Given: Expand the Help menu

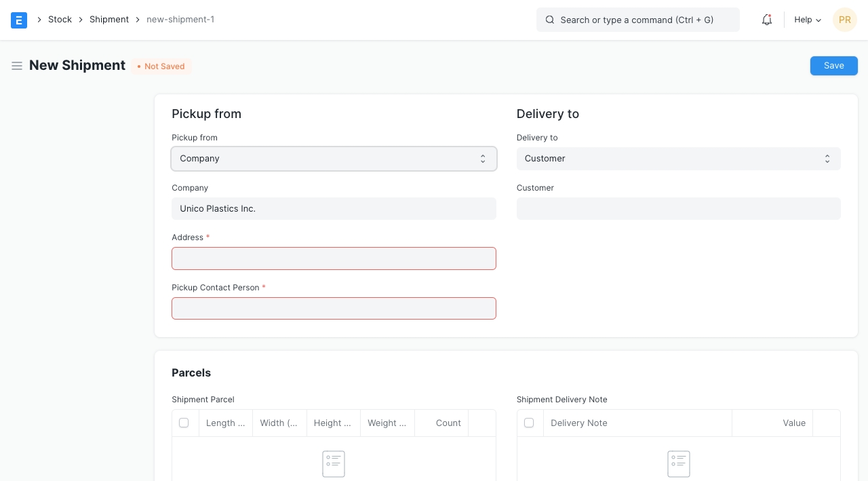Looking at the screenshot, I should pos(807,20).
